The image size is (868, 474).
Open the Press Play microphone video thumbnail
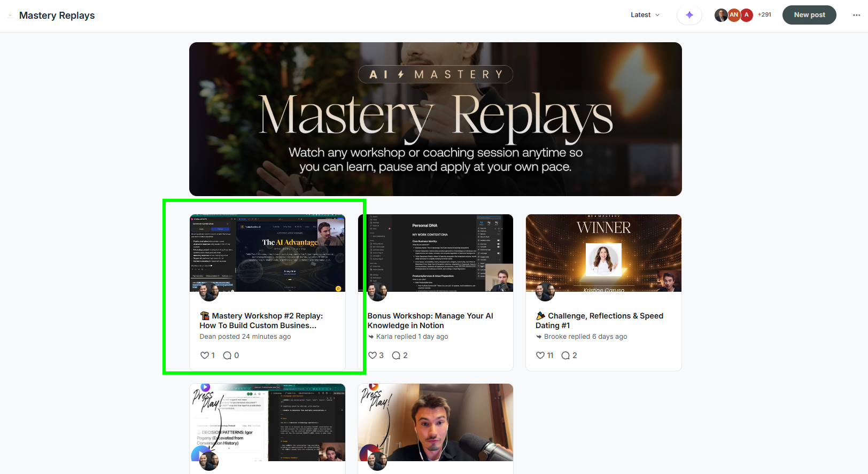coord(436,422)
